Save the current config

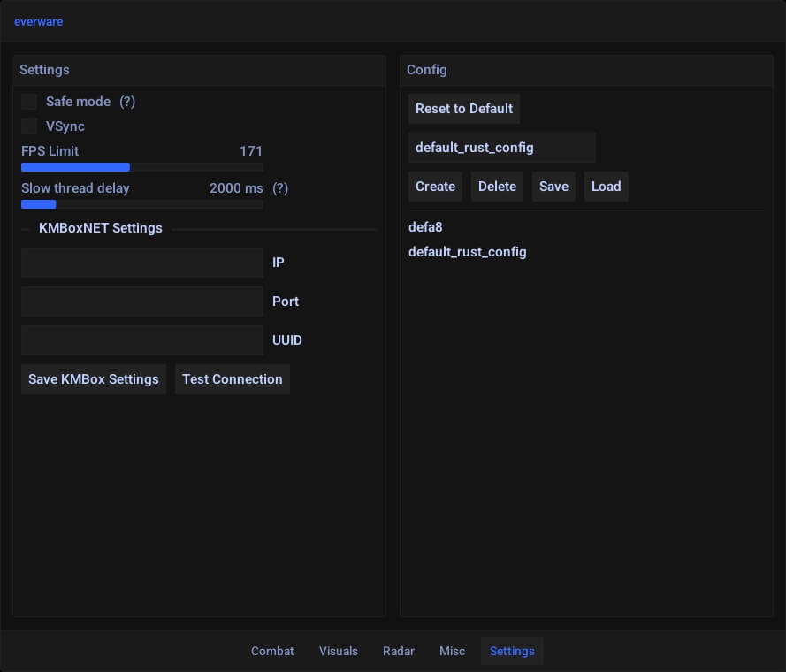[553, 187]
